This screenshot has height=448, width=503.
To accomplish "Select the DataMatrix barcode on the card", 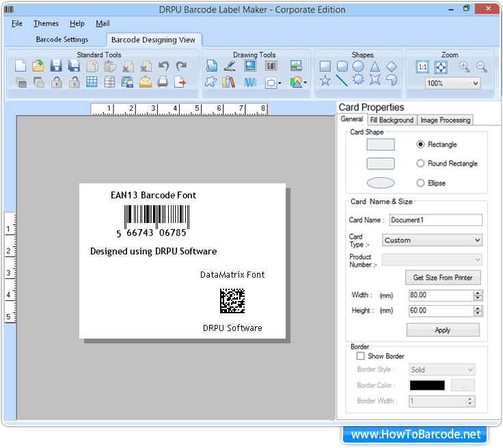I will (232, 301).
